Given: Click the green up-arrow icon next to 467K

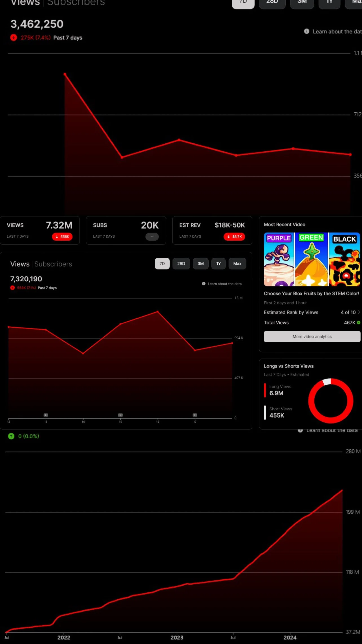Looking at the screenshot, I should click(x=359, y=323).
